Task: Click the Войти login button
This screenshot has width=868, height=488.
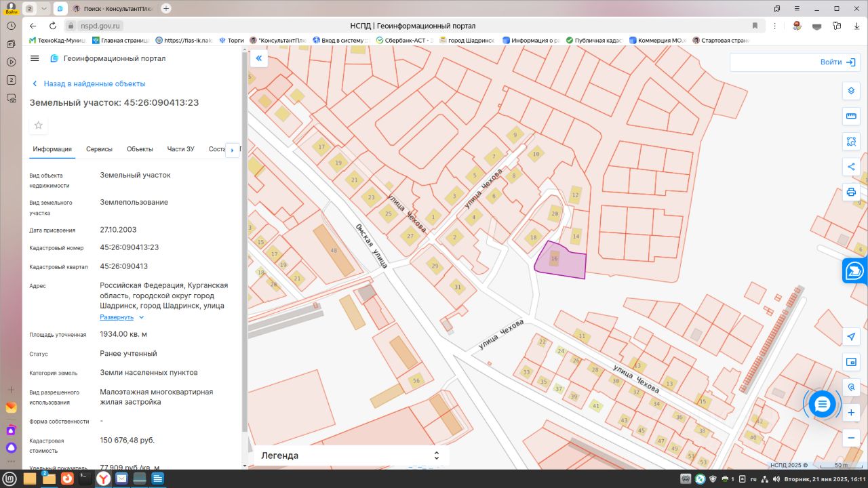Action: coord(837,62)
